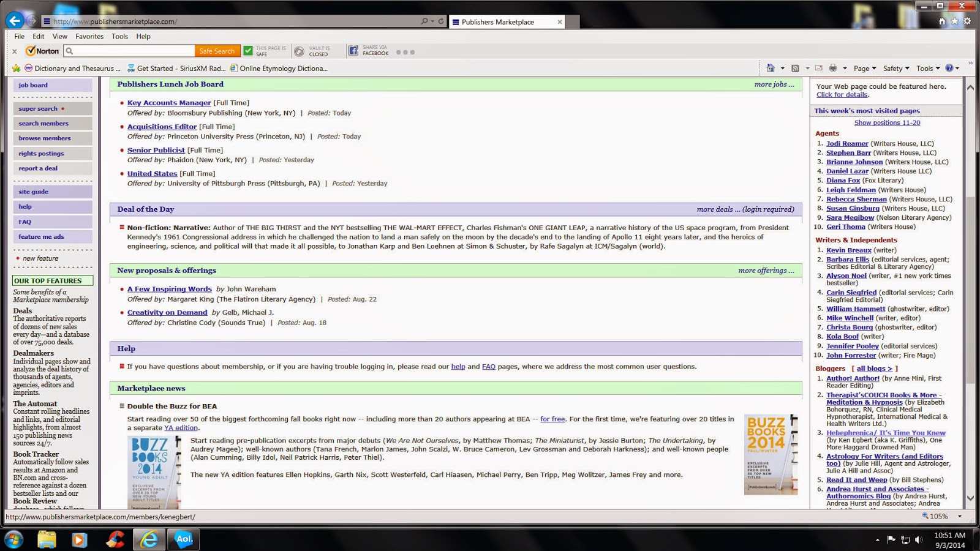Click the Norton logo in the toolbar
Viewport: 980px width, 551px height.
42,51
